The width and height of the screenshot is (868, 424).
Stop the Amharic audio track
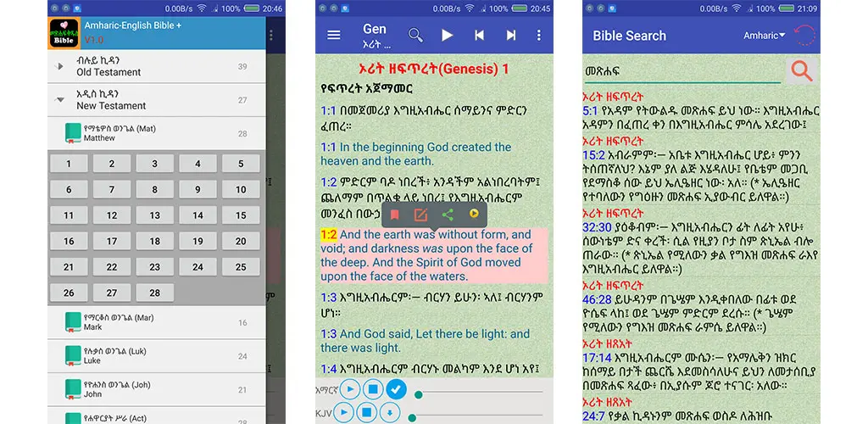coord(373,390)
